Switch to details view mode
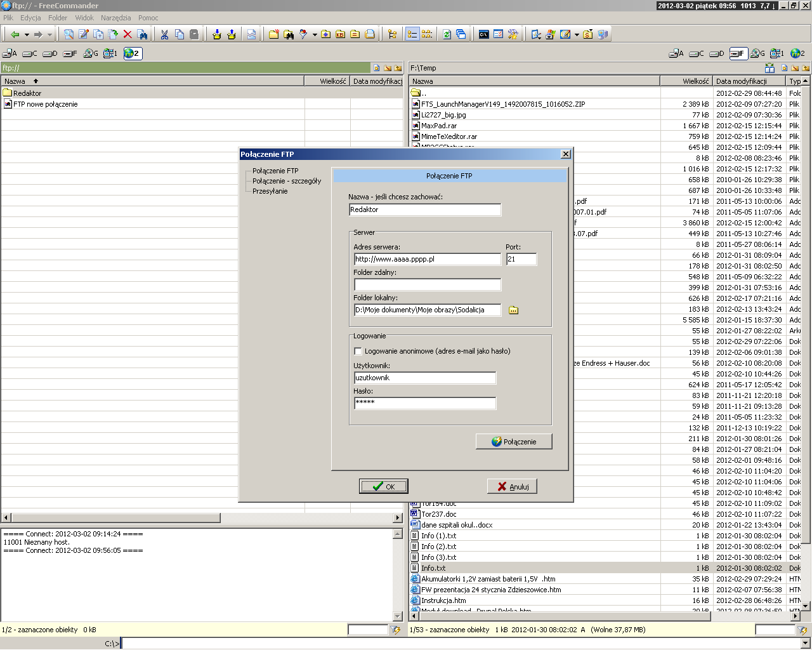The height and width of the screenshot is (650, 812). coord(412,34)
